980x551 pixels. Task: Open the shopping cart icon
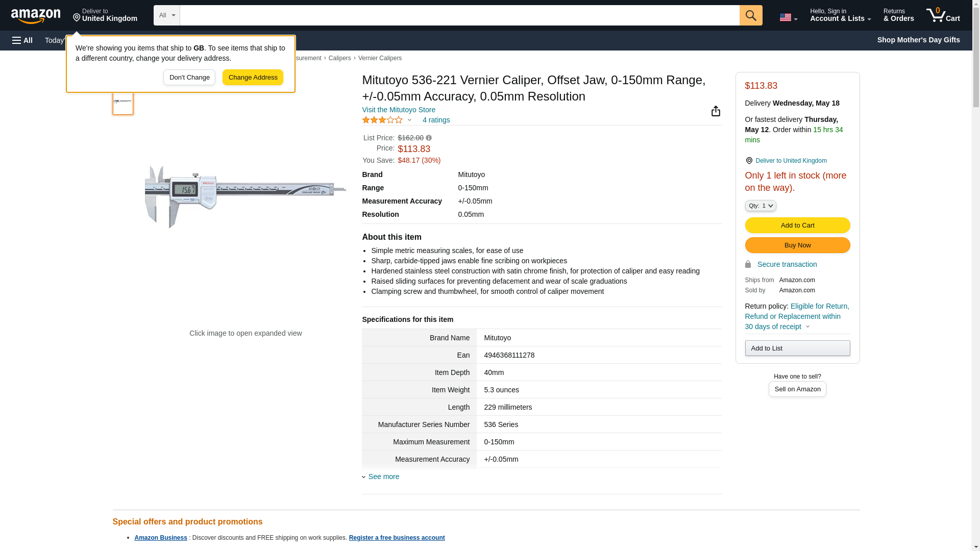[943, 15]
